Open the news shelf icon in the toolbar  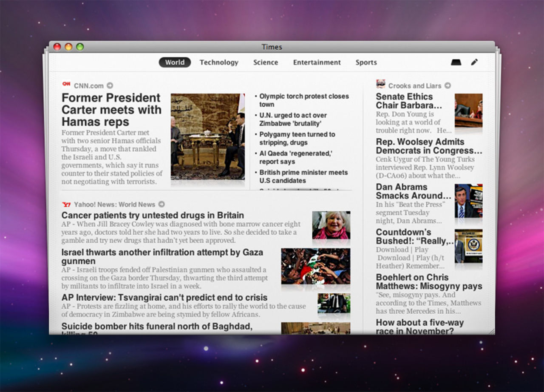[456, 62]
